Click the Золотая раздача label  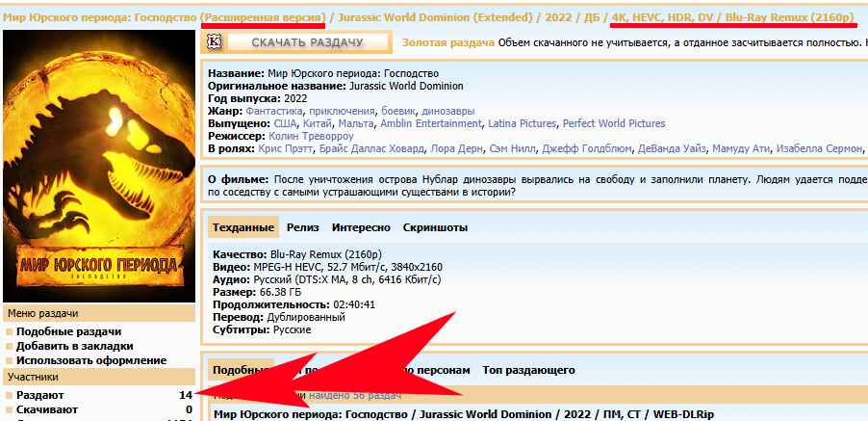coord(448,42)
